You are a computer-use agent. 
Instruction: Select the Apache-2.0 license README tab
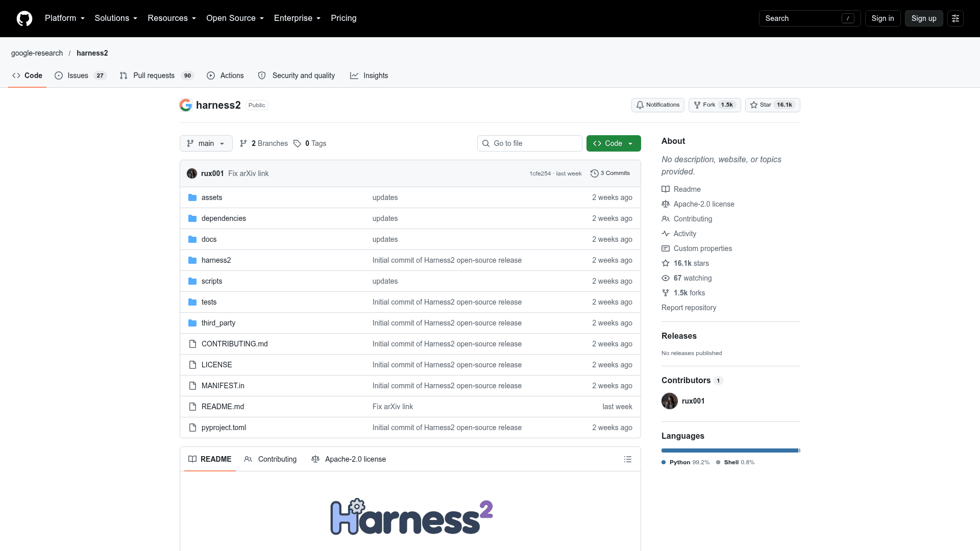coord(349,459)
